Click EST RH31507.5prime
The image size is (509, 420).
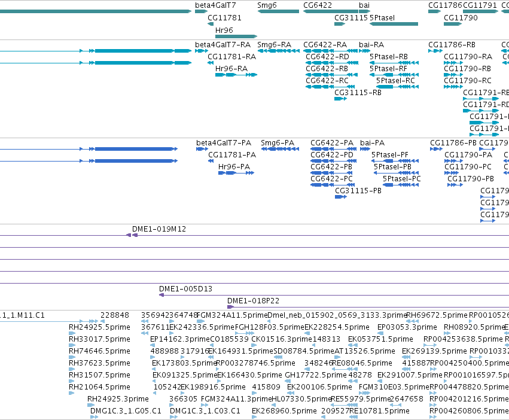pos(72,381)
